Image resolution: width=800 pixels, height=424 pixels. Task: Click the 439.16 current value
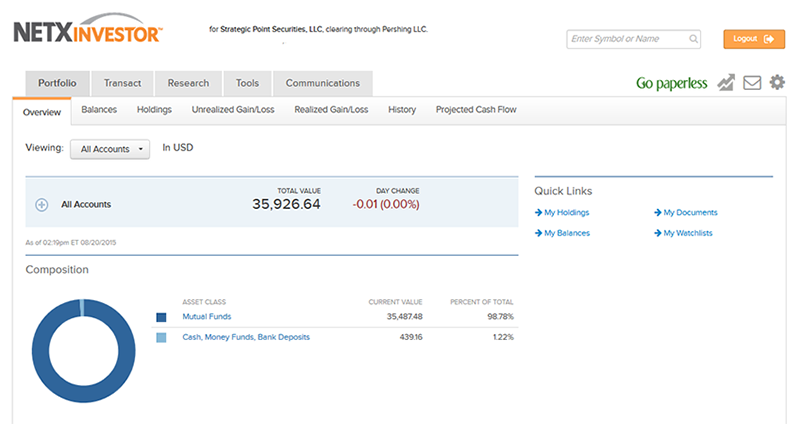[x=411, y=337]
